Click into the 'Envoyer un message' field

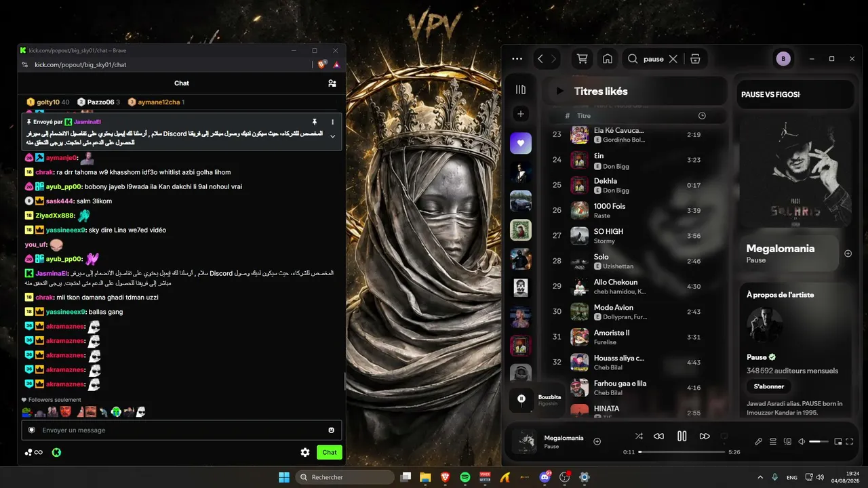pyautogui.click(x=182, y=430)
